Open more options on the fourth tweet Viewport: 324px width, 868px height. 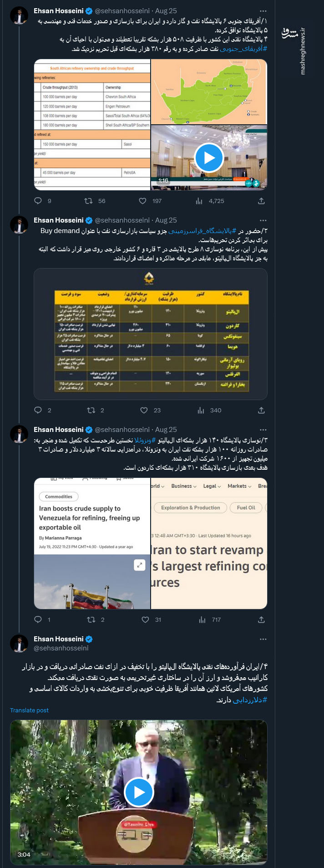pos(263,639)
